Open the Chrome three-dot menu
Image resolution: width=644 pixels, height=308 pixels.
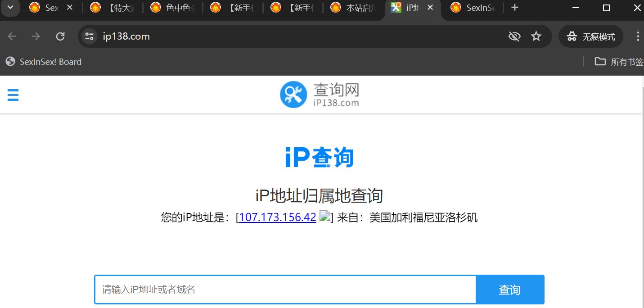point(638,36)
